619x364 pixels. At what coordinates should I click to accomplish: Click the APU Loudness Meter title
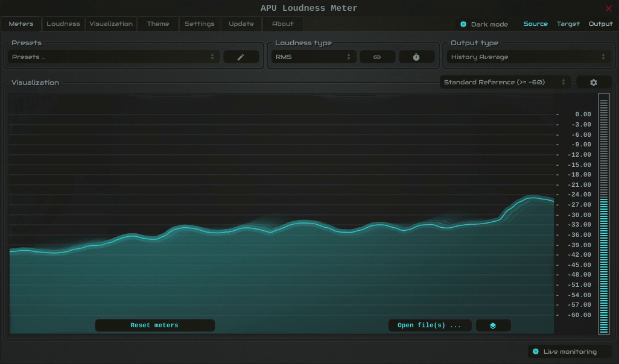[x=309, y=8]
